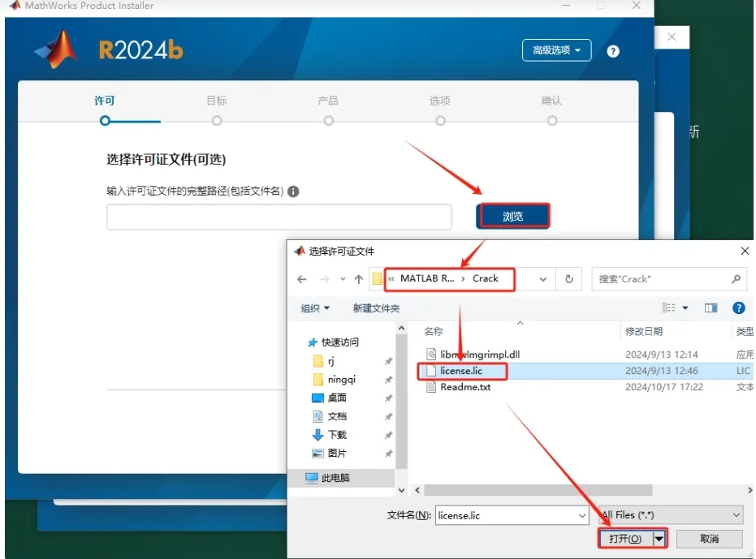
Task: Select the ningqi folder in quick access
Action: [341, 380]
